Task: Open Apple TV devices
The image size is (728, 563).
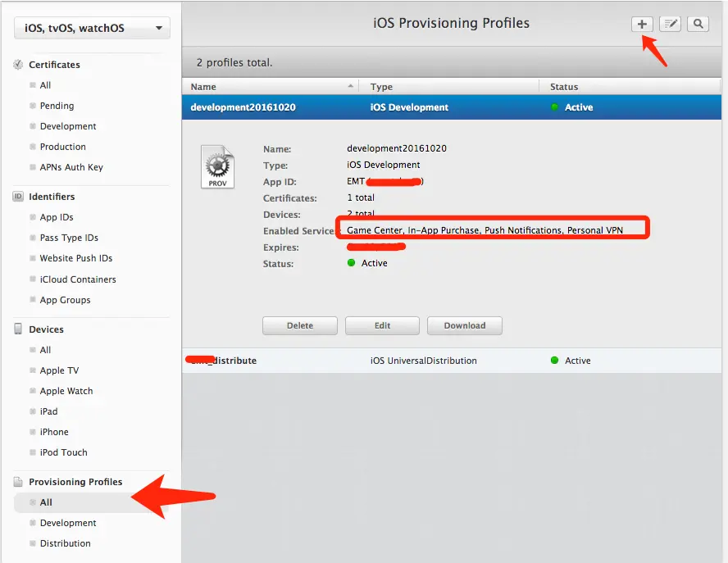Action: click(59, 370)
